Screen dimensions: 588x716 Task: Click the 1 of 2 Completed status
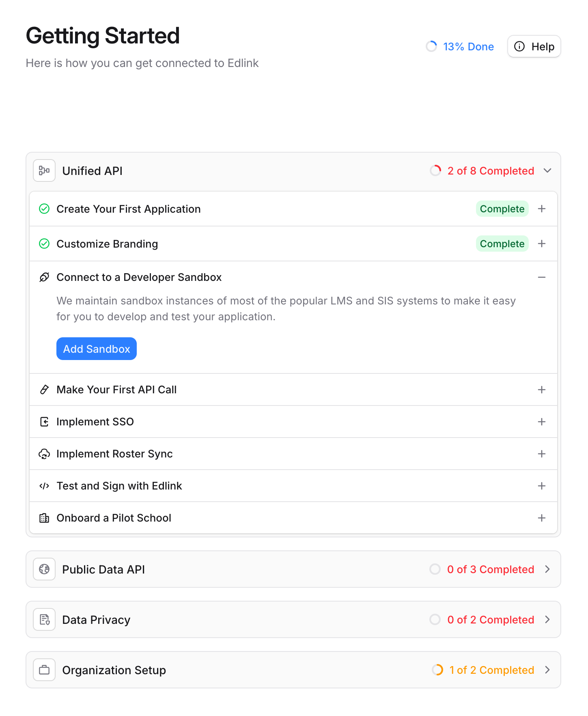(x=492, y=670)
